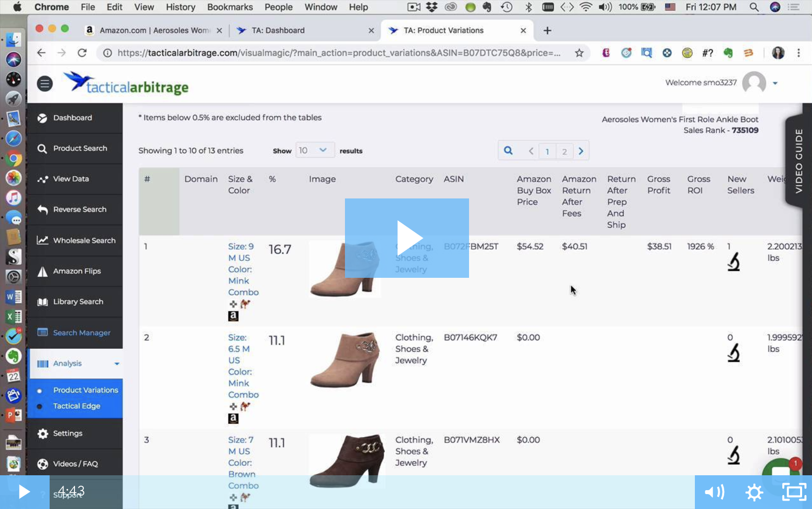Click the bottom-left play control
The width and height of the screenshot is (812, 509).
click(x=24, y=492)
